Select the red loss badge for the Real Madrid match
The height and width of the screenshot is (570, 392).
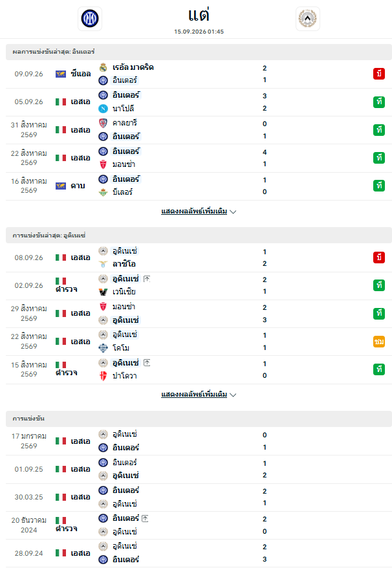pyautogui.click(x=379, y=74)
